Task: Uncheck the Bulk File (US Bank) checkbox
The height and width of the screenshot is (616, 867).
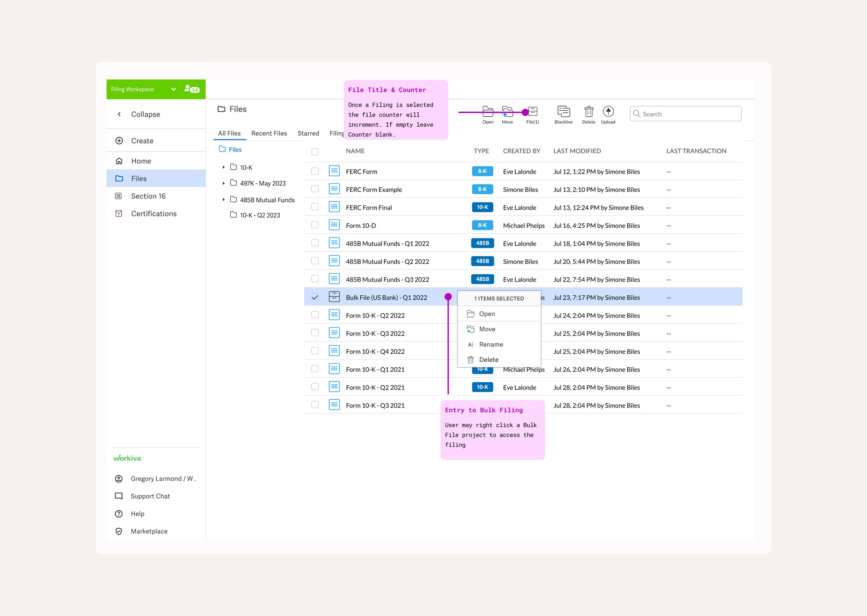Action: coord(315,297)
